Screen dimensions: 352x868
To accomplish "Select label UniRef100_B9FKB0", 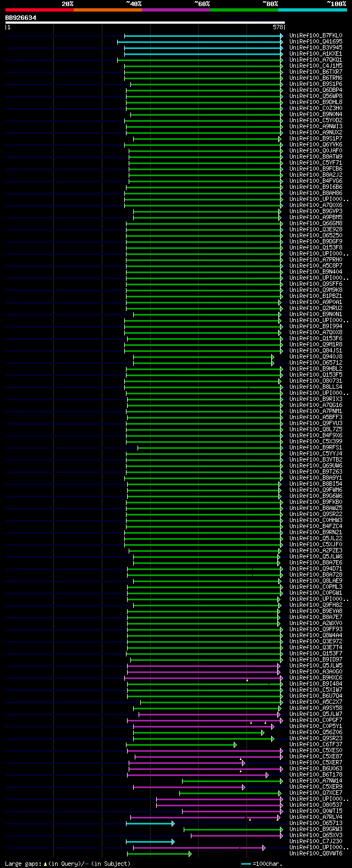I will [316, 502].
